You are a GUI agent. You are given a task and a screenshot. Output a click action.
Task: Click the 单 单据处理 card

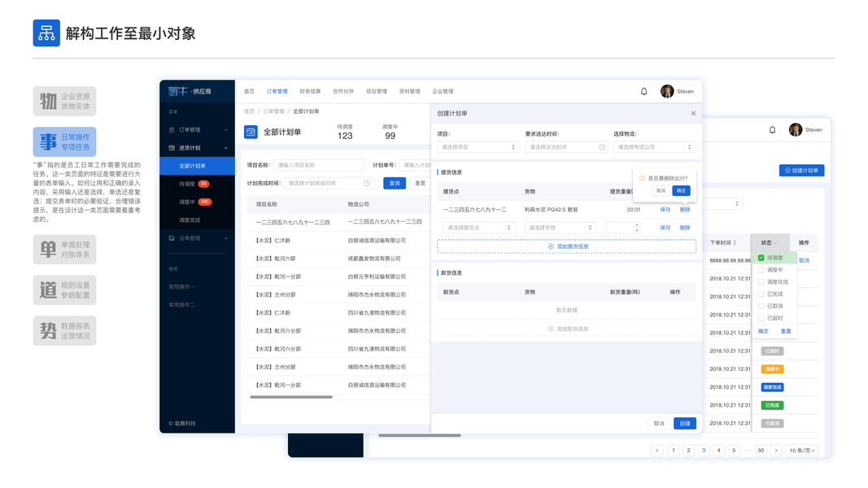click(64, 250)
